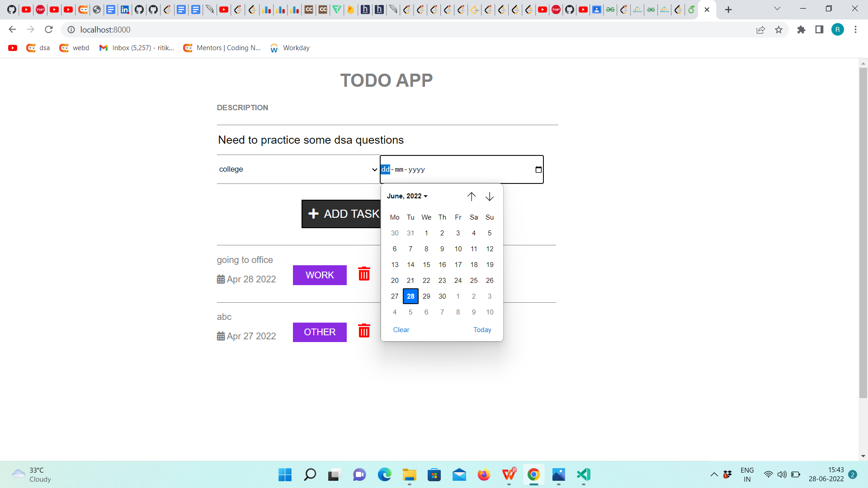868x488 pixels.
Task: Select June 28 in the calendar
Action: (410, 296)
